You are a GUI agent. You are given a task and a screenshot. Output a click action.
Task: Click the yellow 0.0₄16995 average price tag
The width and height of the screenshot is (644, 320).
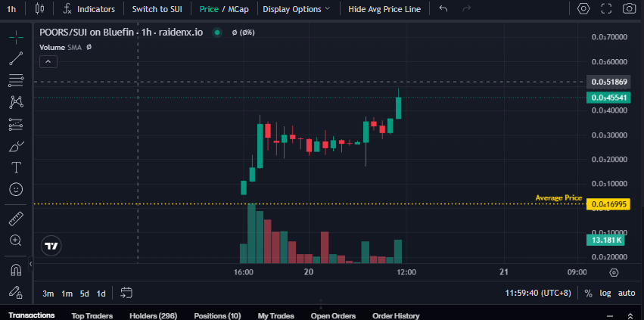click(x=608, y=203)
